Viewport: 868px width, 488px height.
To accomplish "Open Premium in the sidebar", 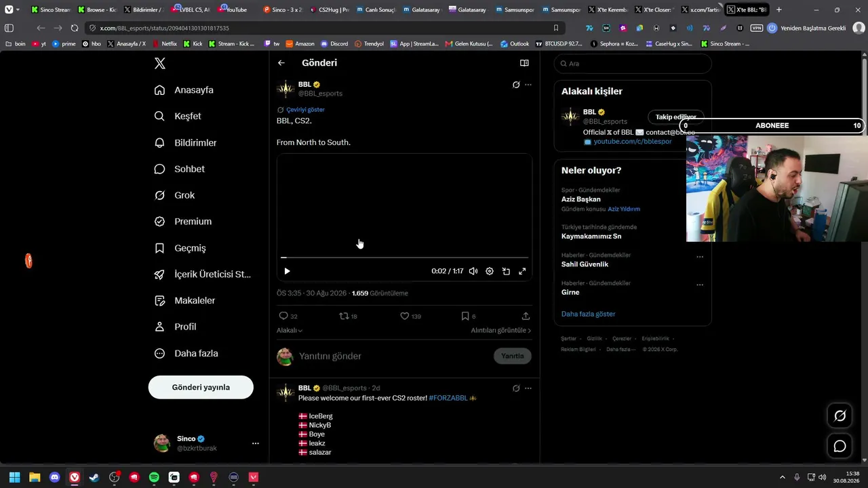I will click(x=183, y=222).
